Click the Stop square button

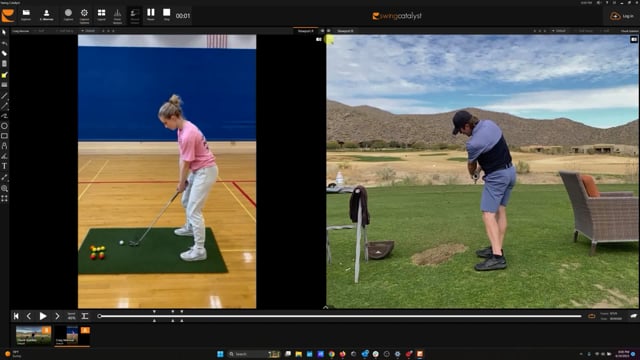(x=167, y=15)
